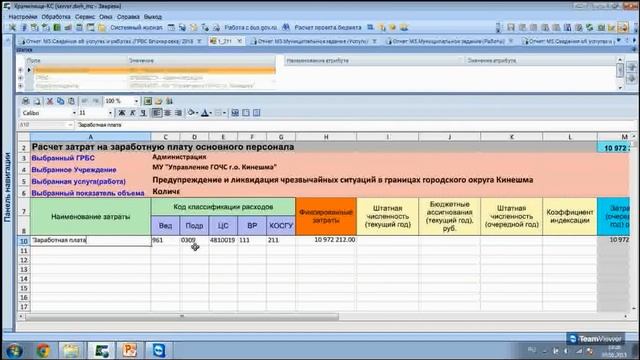Open the Панель навигации side panel
The width and height of the screenshot is (640, 360).
click(x=7, y=187)
